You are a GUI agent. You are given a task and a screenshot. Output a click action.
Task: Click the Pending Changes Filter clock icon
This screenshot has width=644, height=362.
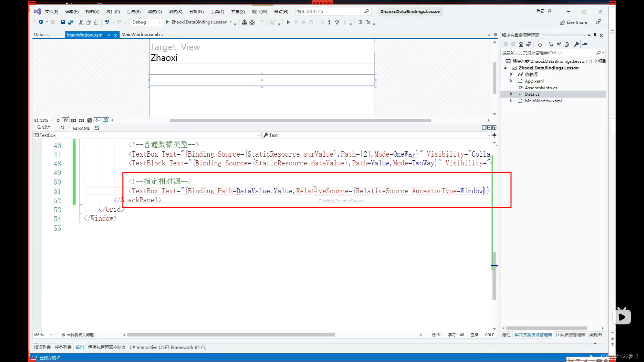539,44
